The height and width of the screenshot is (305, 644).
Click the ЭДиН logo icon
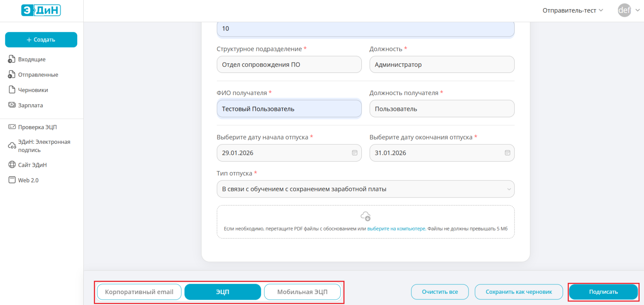[41, 10]
